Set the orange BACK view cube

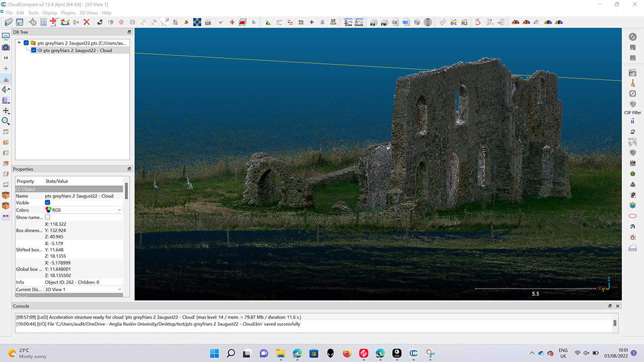coord(6,205)
